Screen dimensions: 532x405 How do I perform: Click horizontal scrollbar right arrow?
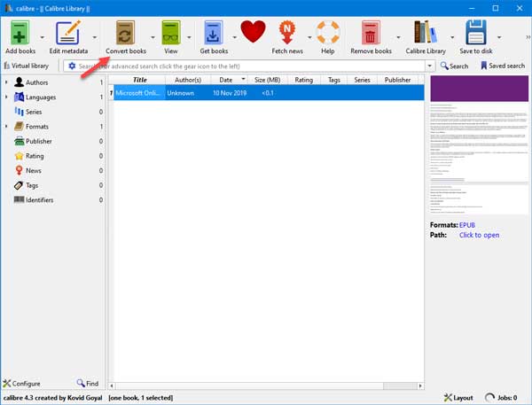pyautogui.click(x=420, y=386)
